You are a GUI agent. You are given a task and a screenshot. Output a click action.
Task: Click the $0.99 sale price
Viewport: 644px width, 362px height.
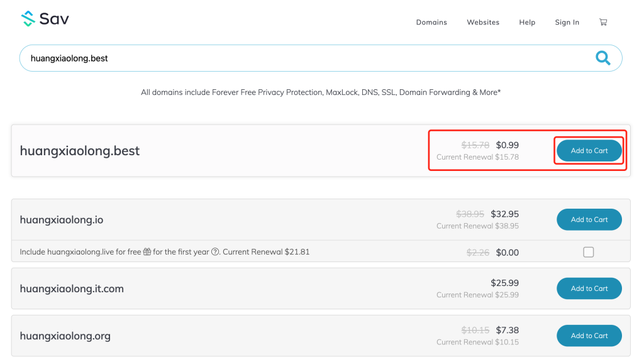pos(507,145)
